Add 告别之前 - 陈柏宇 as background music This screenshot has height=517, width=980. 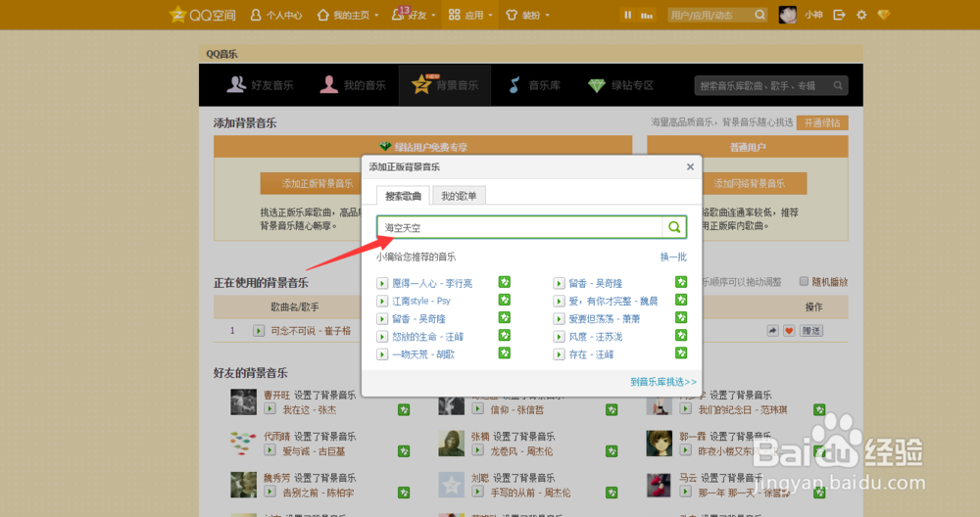[404, 493]
